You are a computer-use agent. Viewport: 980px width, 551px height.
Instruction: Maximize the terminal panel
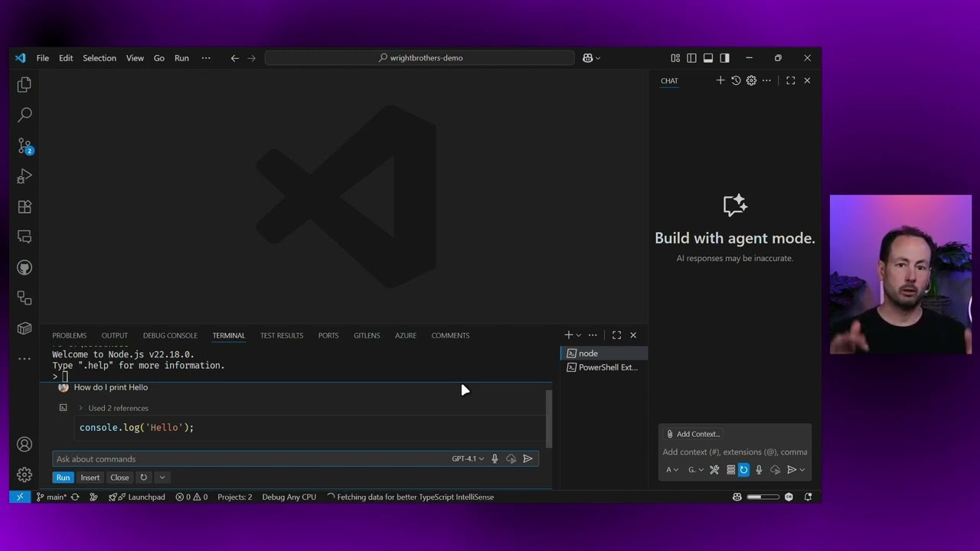[x=617, y=335]
